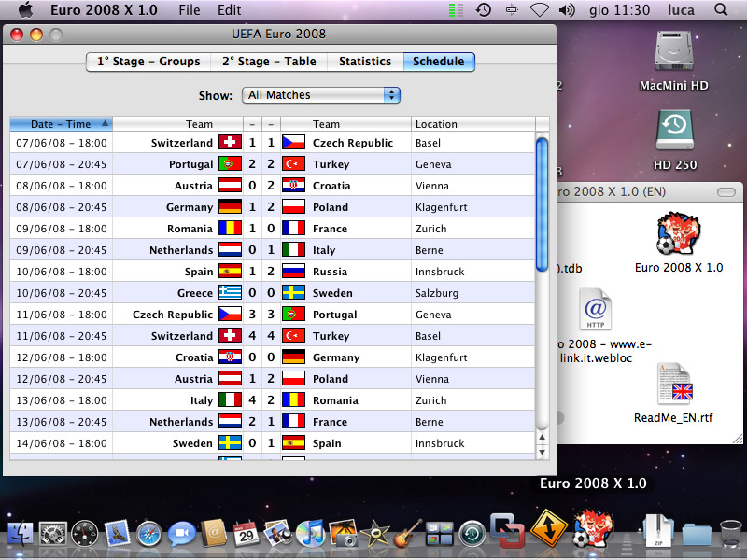Open the Mail stamp icon in the Dock
Screen dimensions: 747x560
pos(118,533)
